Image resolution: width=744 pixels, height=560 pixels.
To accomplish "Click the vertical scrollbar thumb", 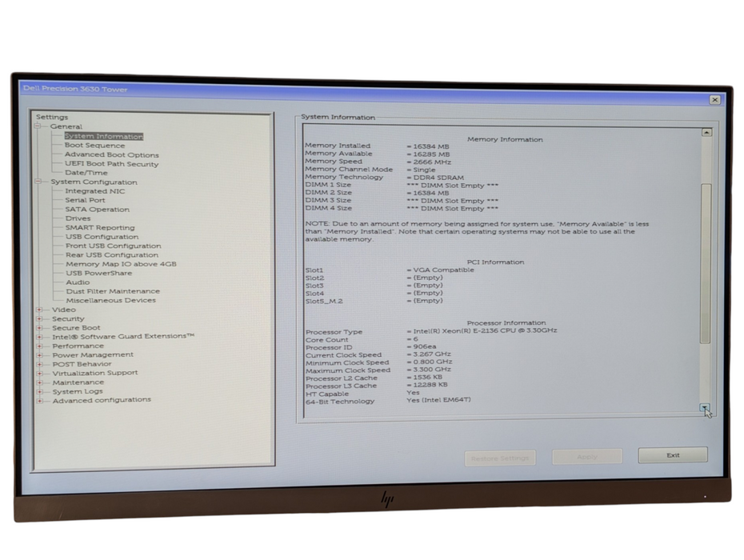I will 706,263.
